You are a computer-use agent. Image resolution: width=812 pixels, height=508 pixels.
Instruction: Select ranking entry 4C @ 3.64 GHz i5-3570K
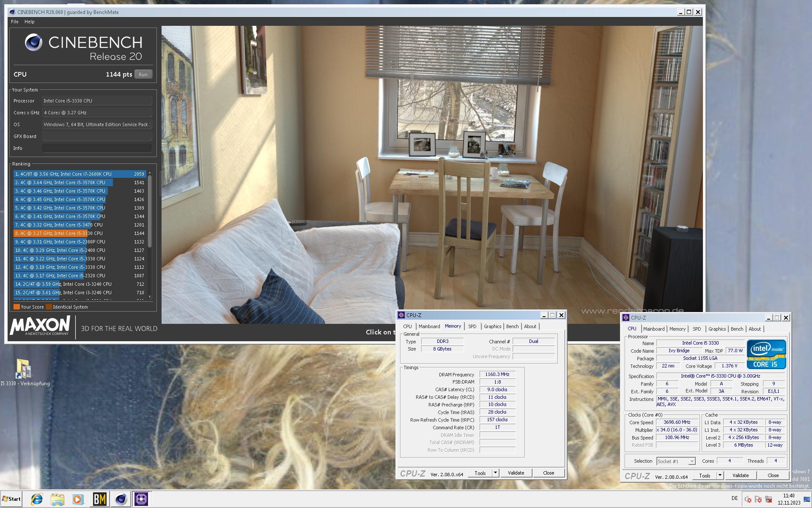(80, 182)
